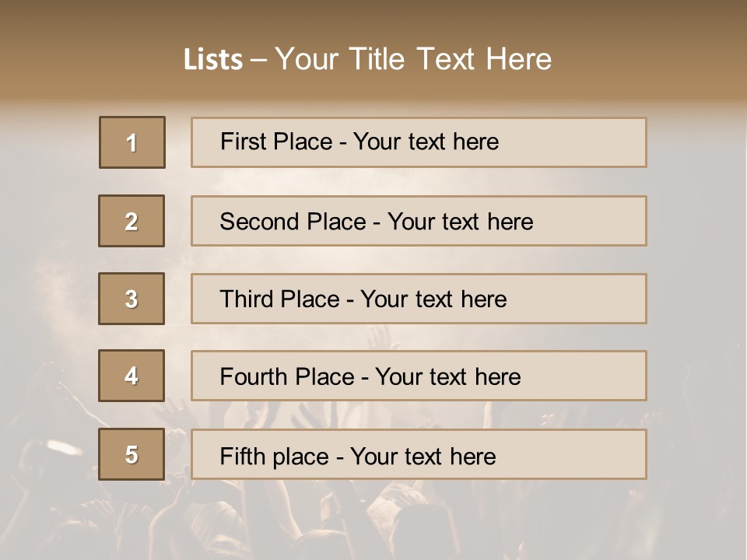Click the number 3 box
This screenshot has height=560, width=747.
click(132, 299)
